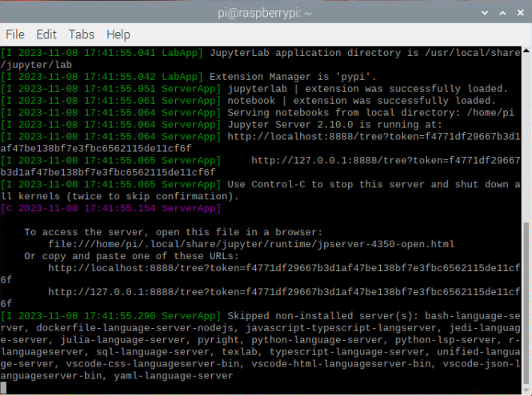Click the scrollbar up arrow
532x396 pixels.
coord(526,50)
